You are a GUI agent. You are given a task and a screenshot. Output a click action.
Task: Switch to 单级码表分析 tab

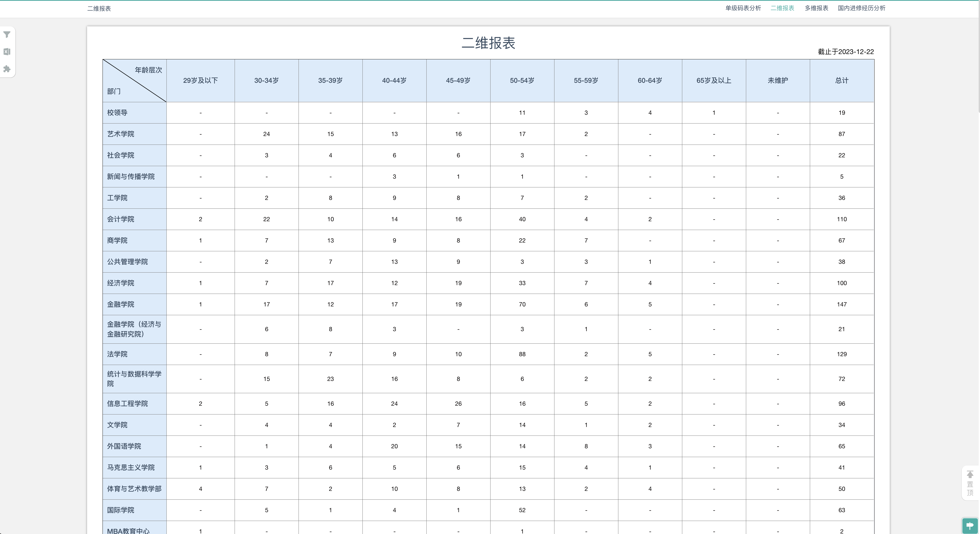743,8
